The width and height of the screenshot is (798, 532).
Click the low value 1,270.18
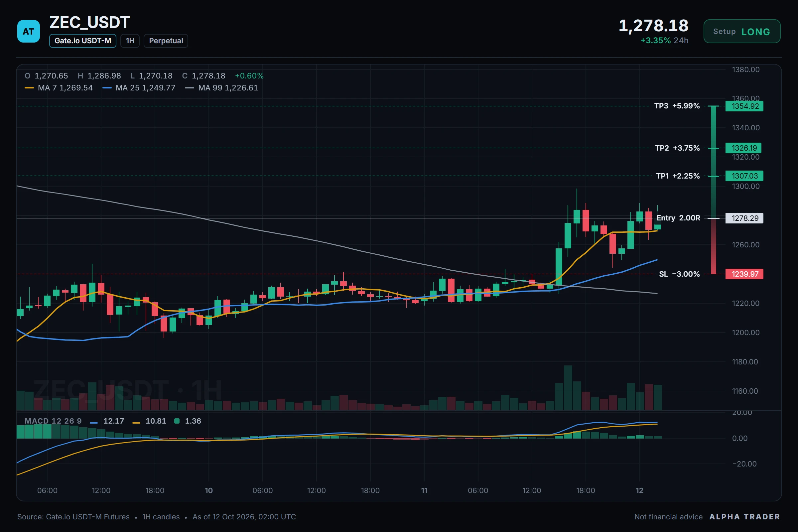(x=156, y=76)
